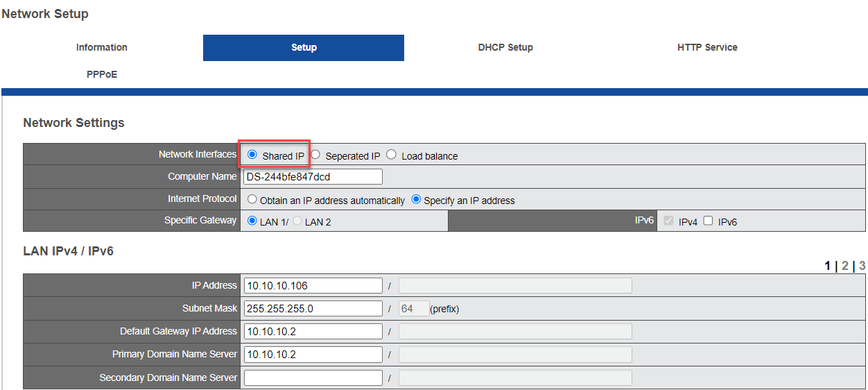Click the Computer Name text field
The width and height of the screenshot is (868, 390).
(x=313, y=177)
